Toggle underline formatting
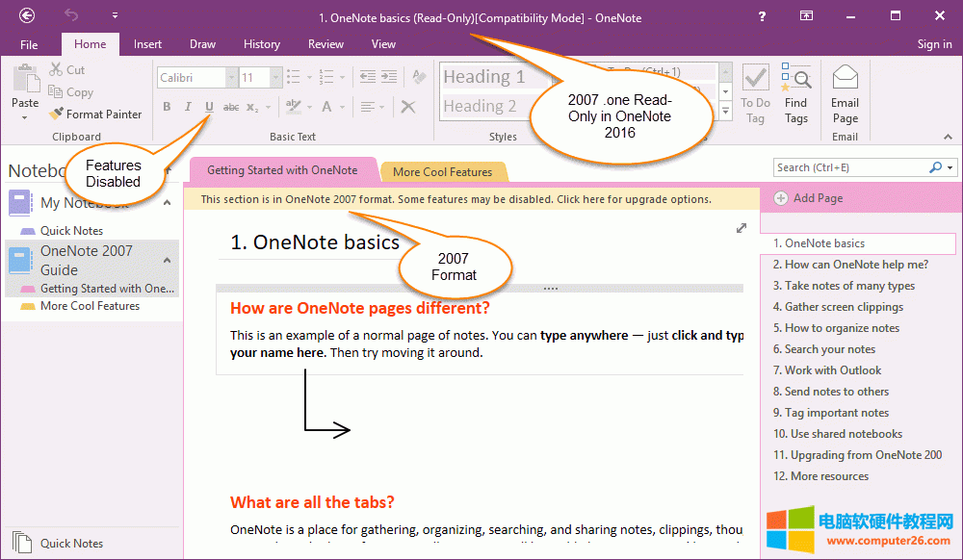This screenshot has width=963, height=560. [210, 107]
